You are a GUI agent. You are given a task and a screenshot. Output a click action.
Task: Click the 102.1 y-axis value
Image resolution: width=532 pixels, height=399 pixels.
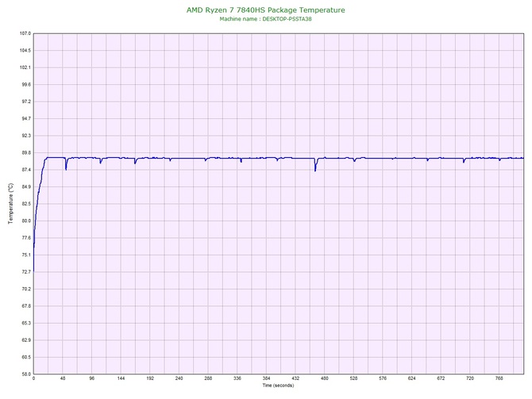tap(25, 67)
